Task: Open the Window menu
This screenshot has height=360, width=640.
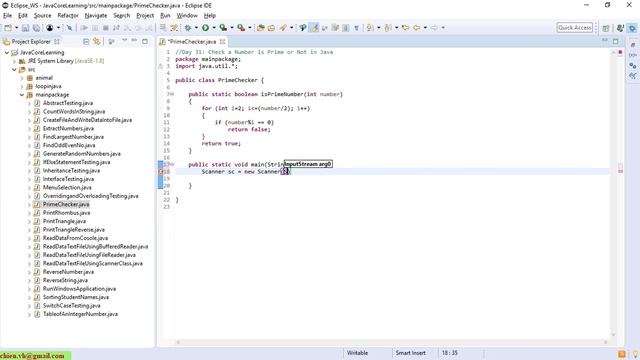Action: click(187, 16)
